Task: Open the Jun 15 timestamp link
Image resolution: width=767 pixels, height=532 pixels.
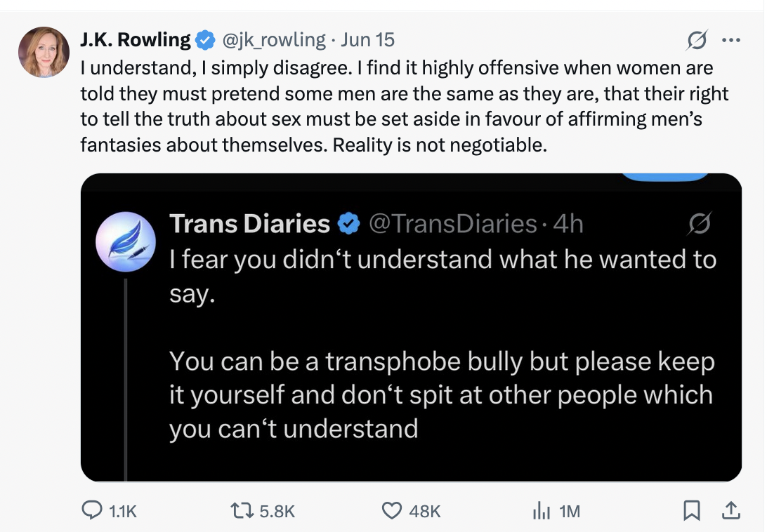Action: (368, 39)
